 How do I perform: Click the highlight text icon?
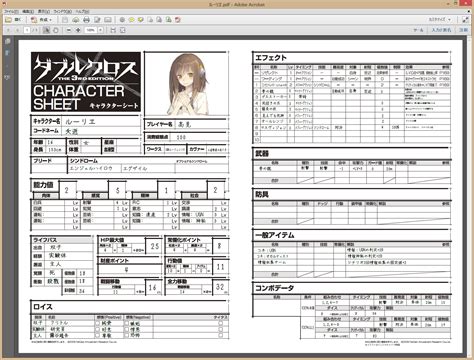141,20
